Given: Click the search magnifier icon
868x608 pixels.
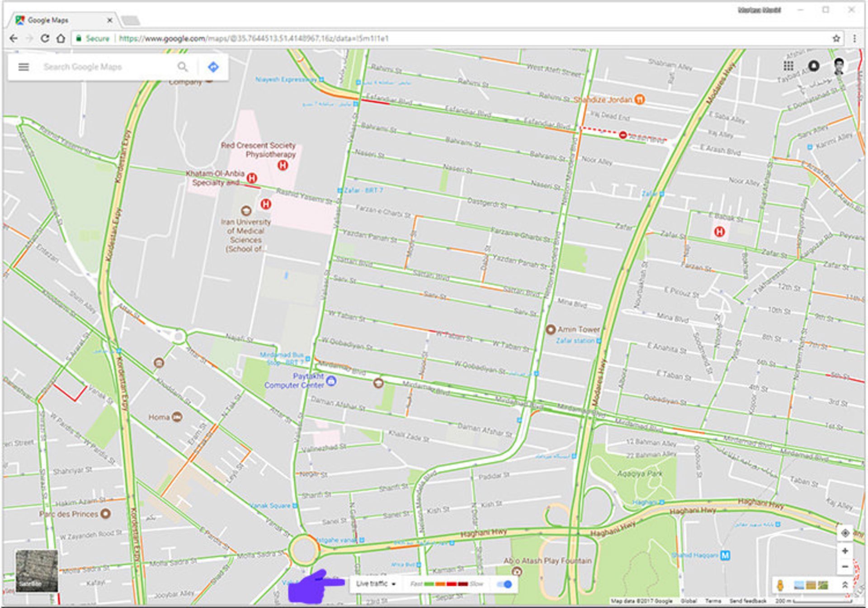Looking at the screenshot, I should point(182,67).
